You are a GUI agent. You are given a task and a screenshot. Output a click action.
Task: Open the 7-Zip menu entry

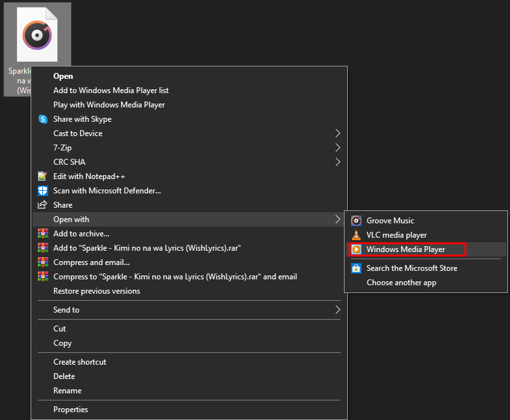pos(190,148)
